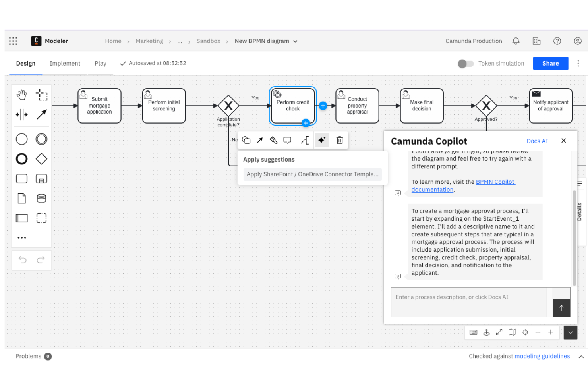Go to Sandbox in the breadcrumb
Screen dimensions: 588x392
(x=208, y=41)
